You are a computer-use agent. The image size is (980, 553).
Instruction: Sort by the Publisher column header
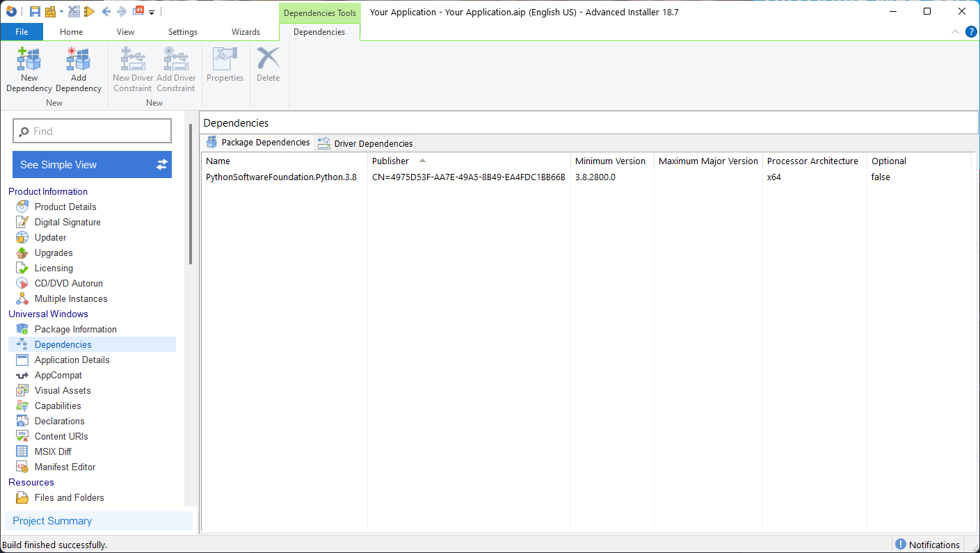click(469, 161)
